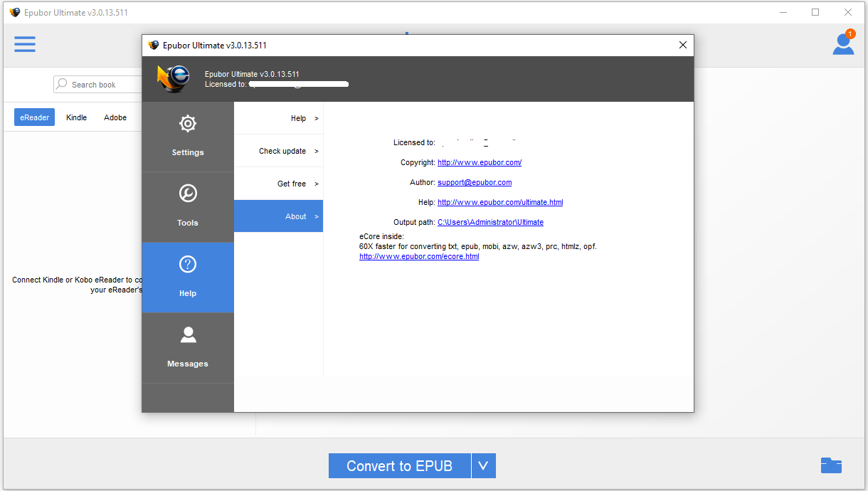Open the hamburger menu in main window
The width and height of the screenshot is (868, 491).
click(25, 44)
